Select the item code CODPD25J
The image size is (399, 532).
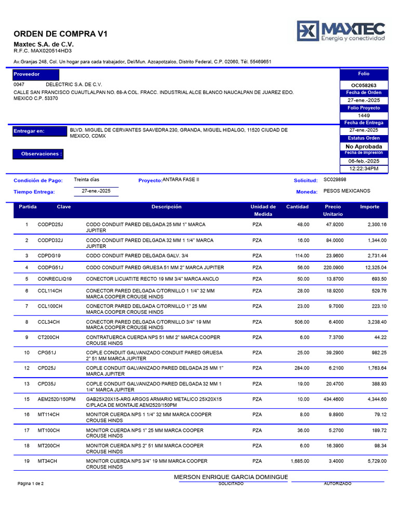point(50,224)
